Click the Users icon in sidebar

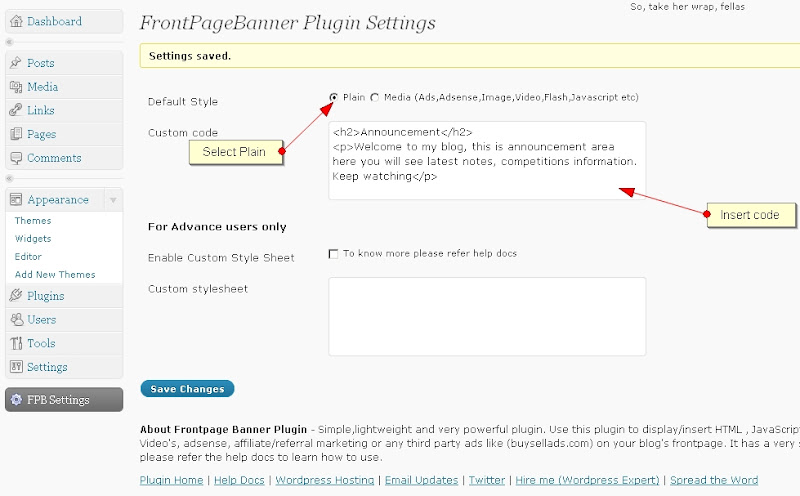coord(16,319)
